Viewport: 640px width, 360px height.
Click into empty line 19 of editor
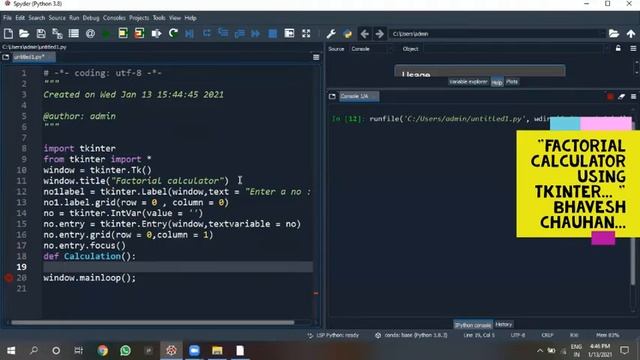[178, 267]
